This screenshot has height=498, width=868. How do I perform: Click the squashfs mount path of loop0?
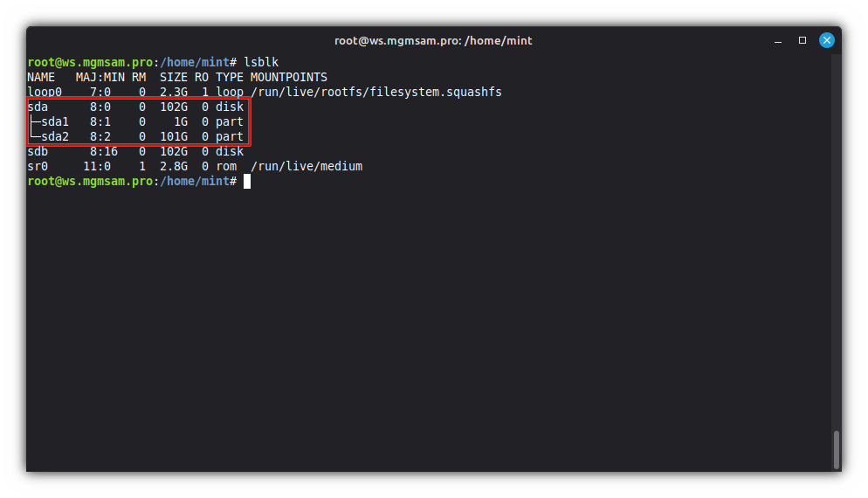click(x=376, y=92)
